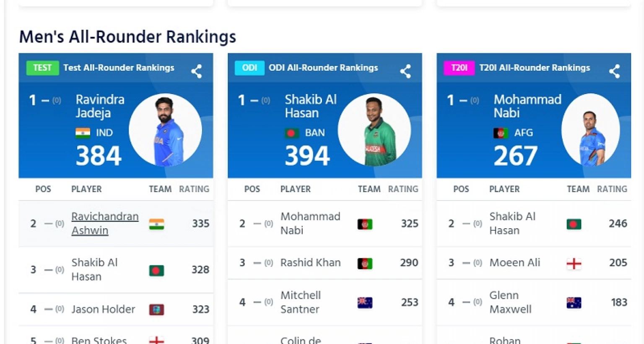
Task: Select Jason Holder in Test rankings
Action: (103, 310)
